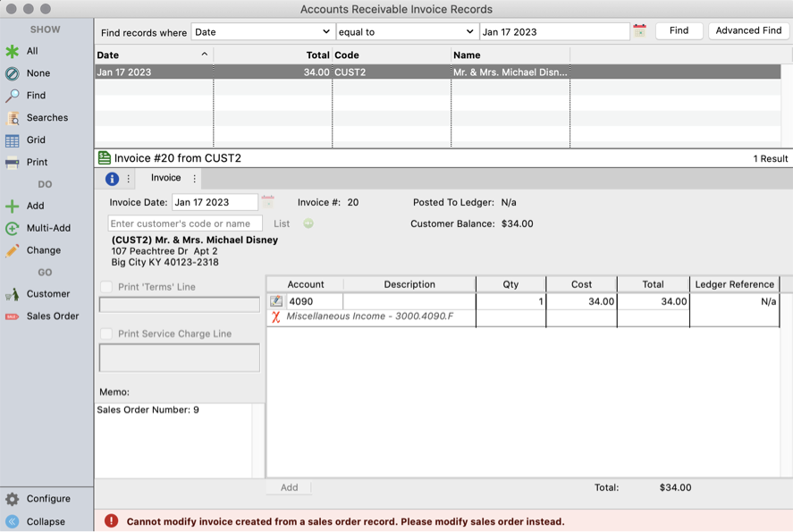Click the green plus Add icon
The width and height of the screenshot is (793, 532).
pyautogui.click(x=13, y=207)
